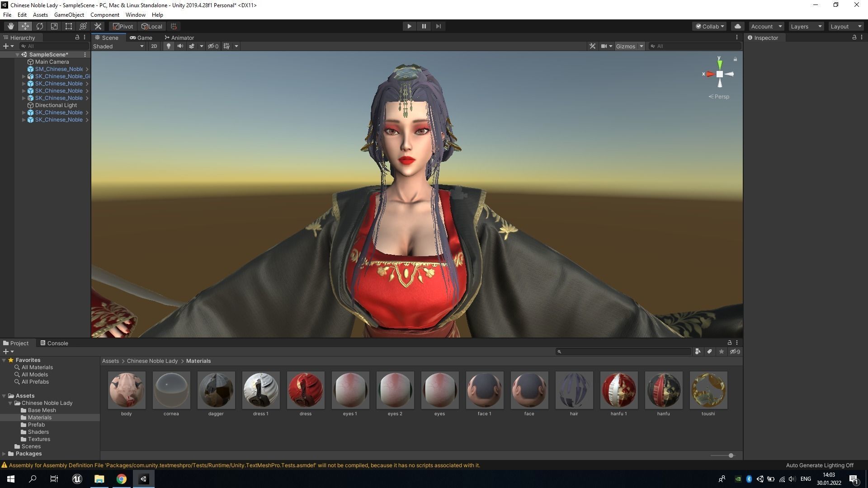The width and height of the screenshot is (868, 488).
Task: Select the Transform tool
Action: tap(83, 26)
